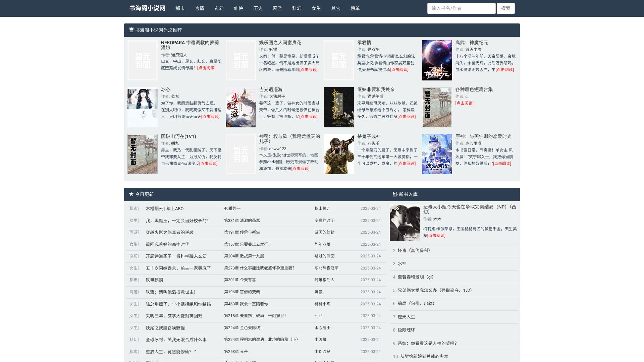This screenshot has width=644, height=362.
Task: Open the 恶毒大小姐 new book cover
Action: [405, 223]
